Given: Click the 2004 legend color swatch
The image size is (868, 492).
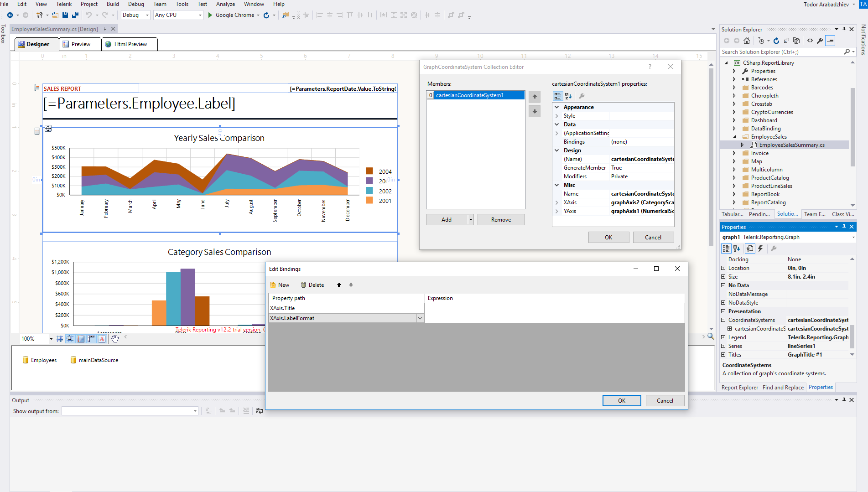Looking at the screenshot, I should 369,171.
